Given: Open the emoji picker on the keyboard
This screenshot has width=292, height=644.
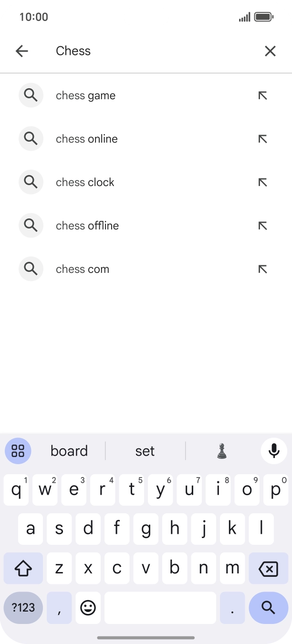Looking at the screenshot, I should click(88, 608).
